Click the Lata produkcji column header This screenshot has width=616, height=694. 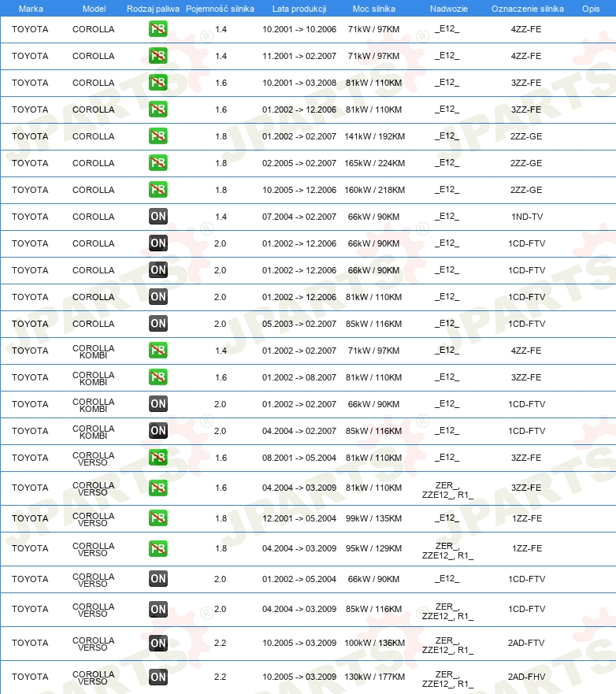(x=299, y=9)
